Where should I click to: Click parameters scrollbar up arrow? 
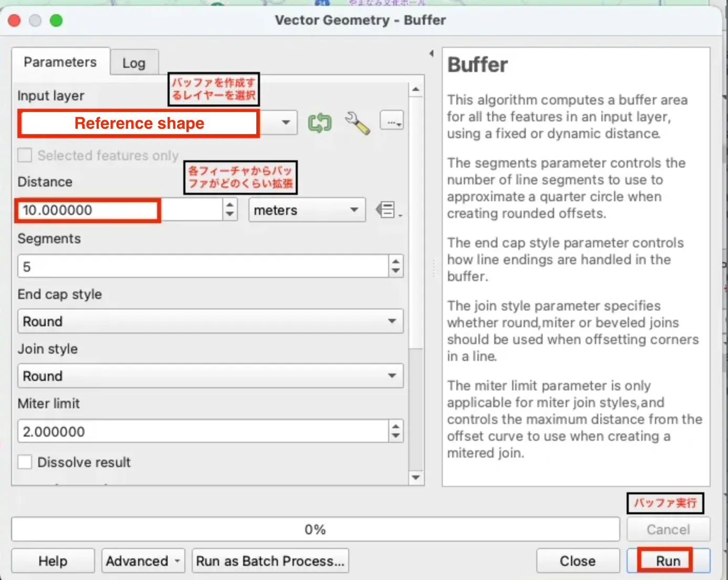coord(416,90)
